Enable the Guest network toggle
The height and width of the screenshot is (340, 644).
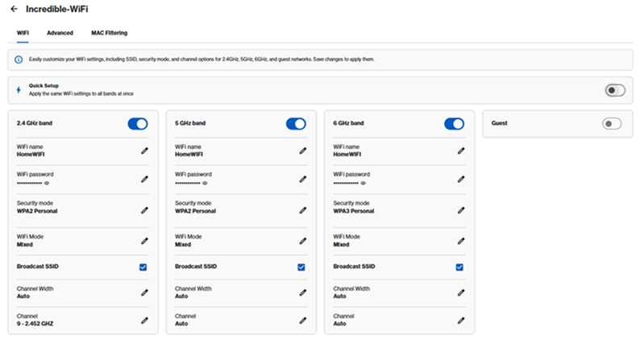[613, 123]
